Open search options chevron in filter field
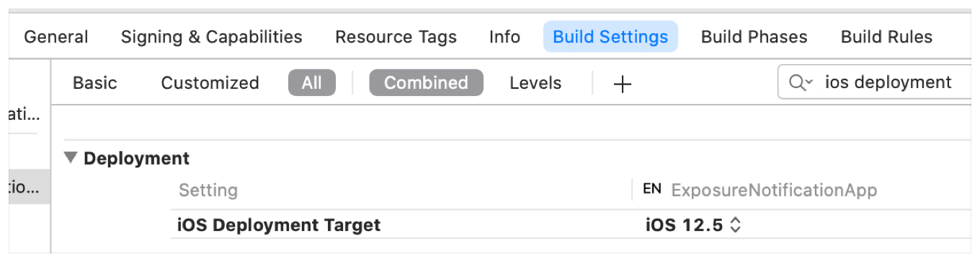Image resolution: width=980 pixels, height=262 pixels. coord(809,84)
